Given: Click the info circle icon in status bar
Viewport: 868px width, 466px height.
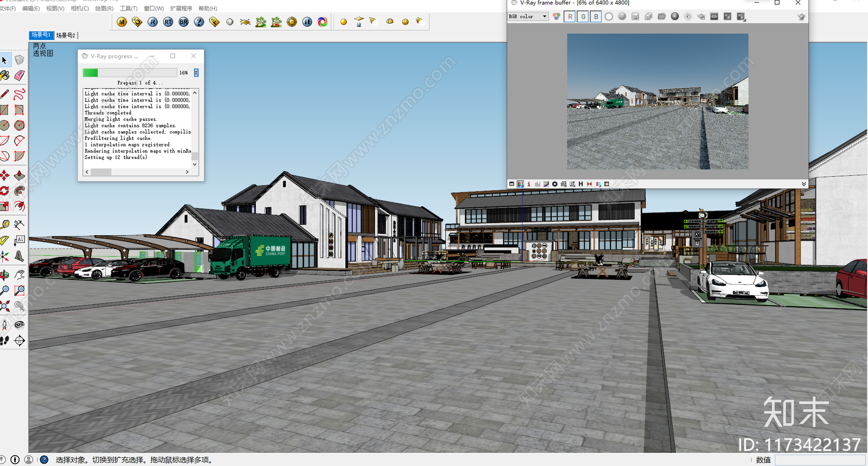Looking at the screenshot, I should [15, 459].
